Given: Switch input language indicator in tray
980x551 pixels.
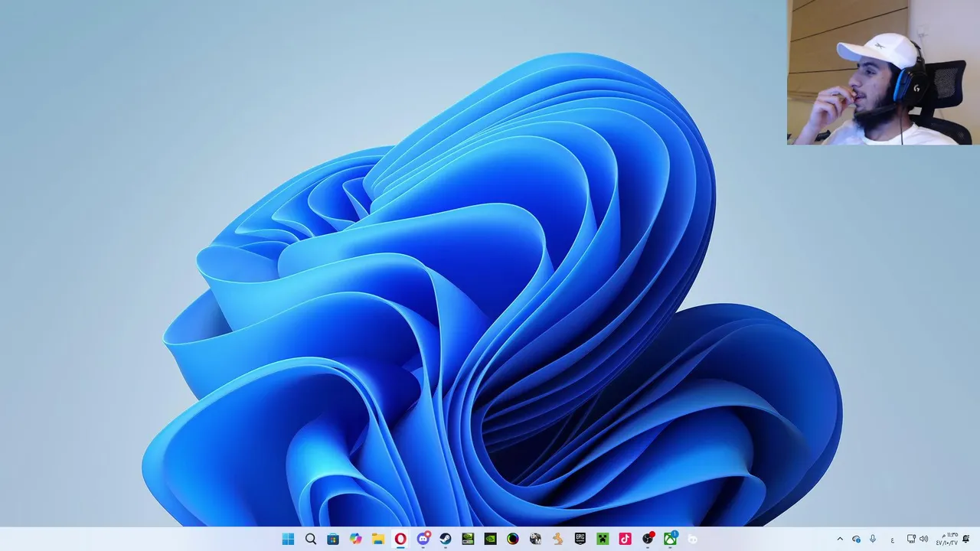Looking at the screenshot, I should point(892,540).
